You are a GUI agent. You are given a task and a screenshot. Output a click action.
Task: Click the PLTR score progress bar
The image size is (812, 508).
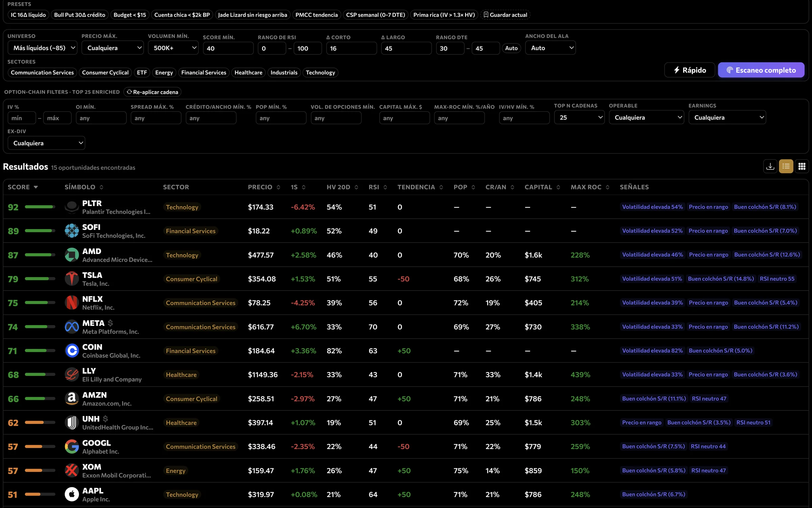click(x=40, y=207)
